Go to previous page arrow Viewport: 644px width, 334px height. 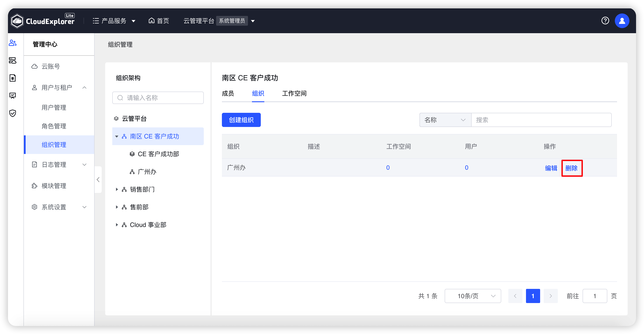tap(515, 296)
